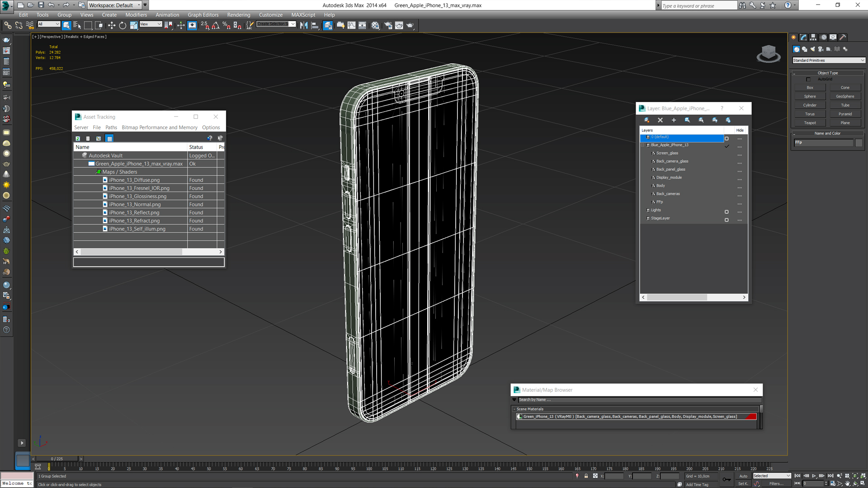Click object color swatch beside FFp name
868x488 pixels.
[x=859, y=143]
